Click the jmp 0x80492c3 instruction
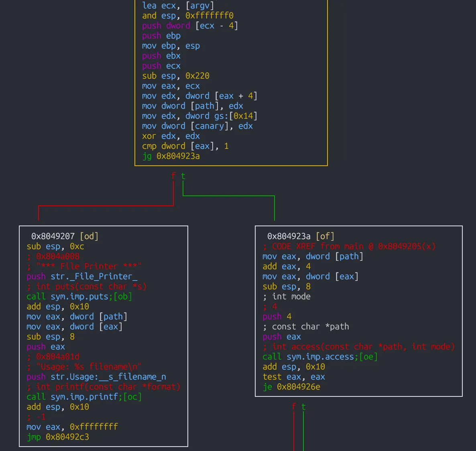 (58, 437)
